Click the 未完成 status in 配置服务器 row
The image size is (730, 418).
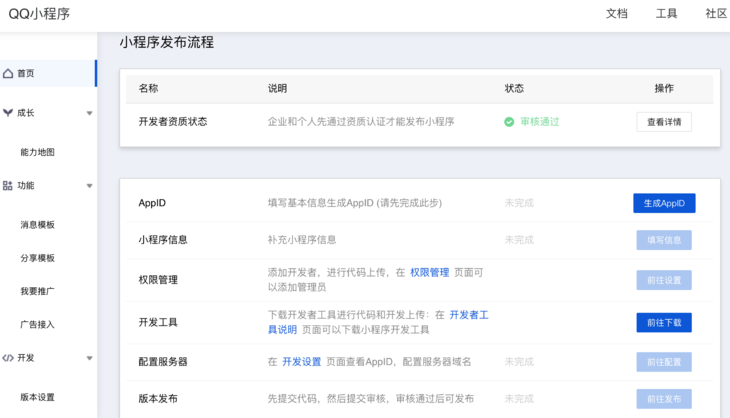519,362
